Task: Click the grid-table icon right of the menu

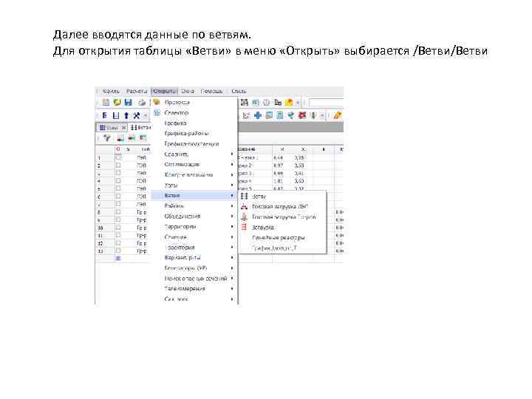Action: point(245,102)
